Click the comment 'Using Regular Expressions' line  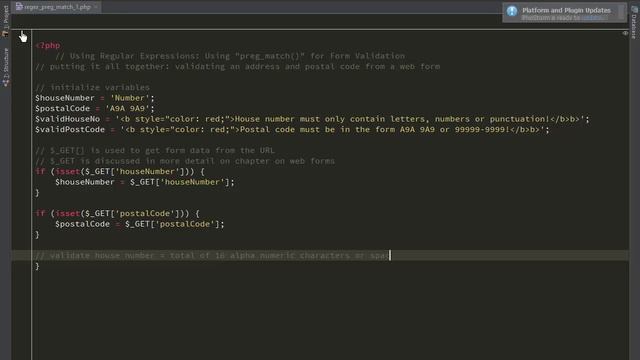[230, 56]
